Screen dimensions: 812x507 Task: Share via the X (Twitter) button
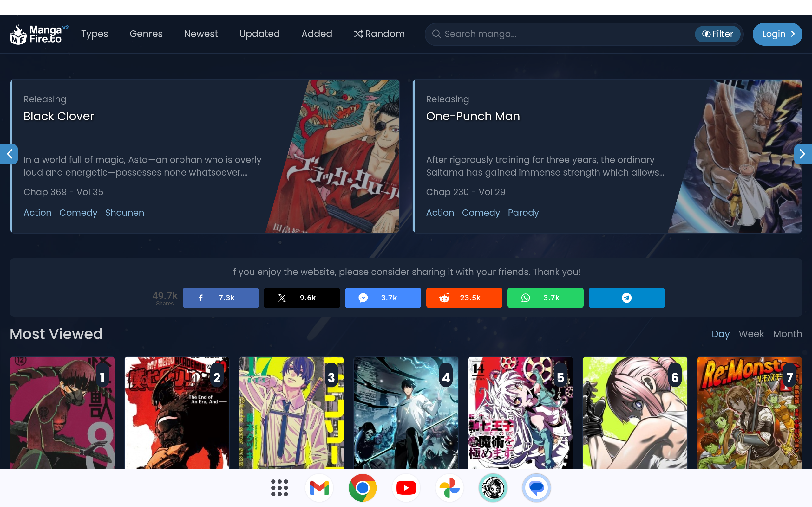coord(302,298)
